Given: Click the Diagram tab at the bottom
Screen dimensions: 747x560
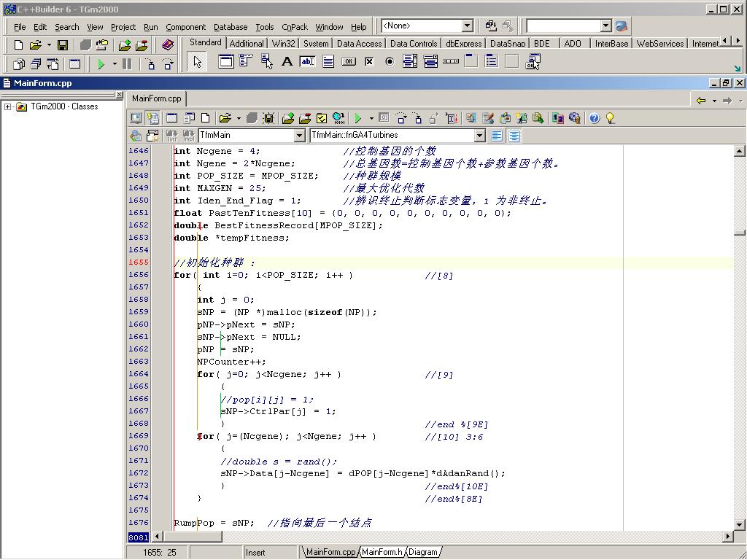Looking at the screenshot, I should point(423,552).
